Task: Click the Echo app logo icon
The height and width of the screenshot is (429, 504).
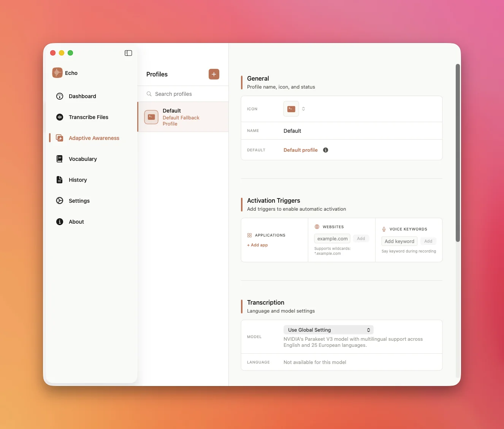Action: (57, 73)
